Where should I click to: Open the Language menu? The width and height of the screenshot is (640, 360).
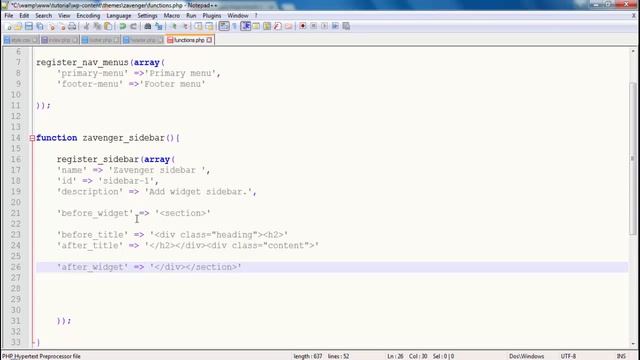119,16
